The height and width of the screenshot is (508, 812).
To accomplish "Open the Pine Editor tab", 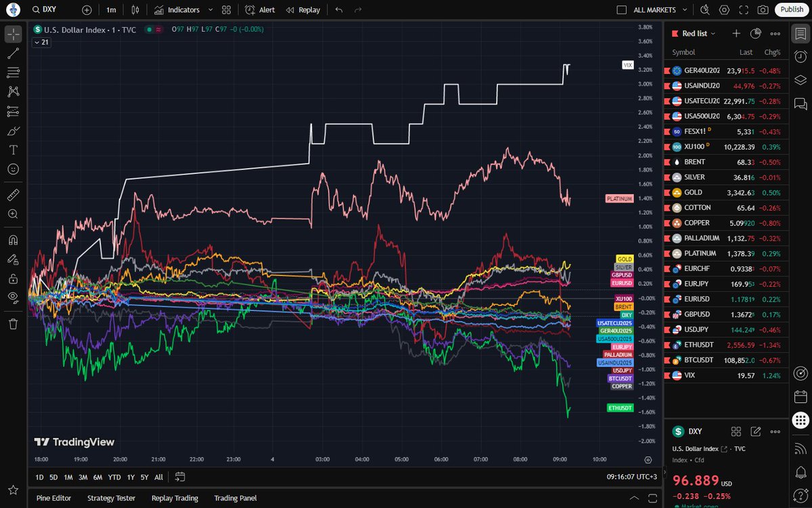I will [53, 498].
